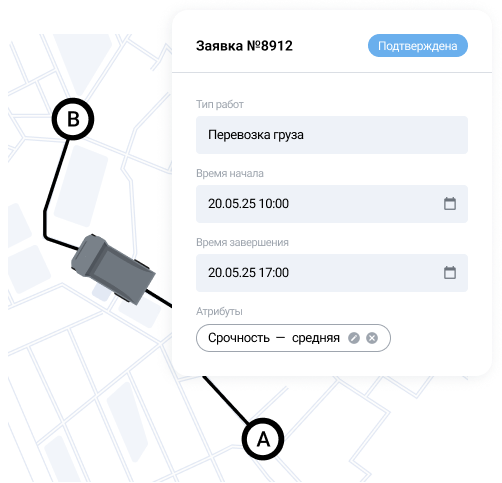The image size is (502, 483).
Task: Click the Тип работ label
Action: click(x=220, y=104)
